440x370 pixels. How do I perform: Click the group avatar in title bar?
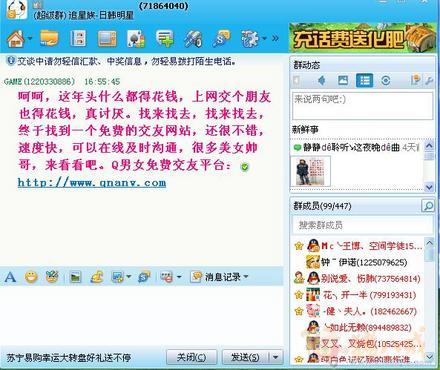[16, 9]
